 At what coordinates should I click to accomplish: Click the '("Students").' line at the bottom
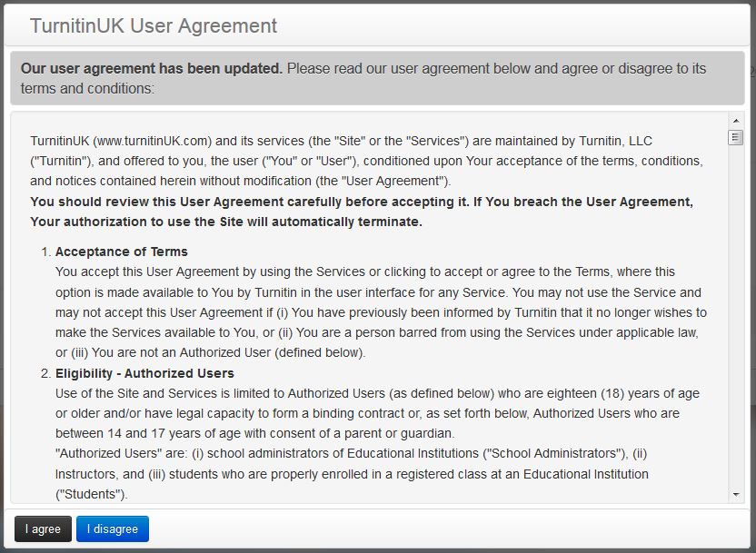(92, 494)
